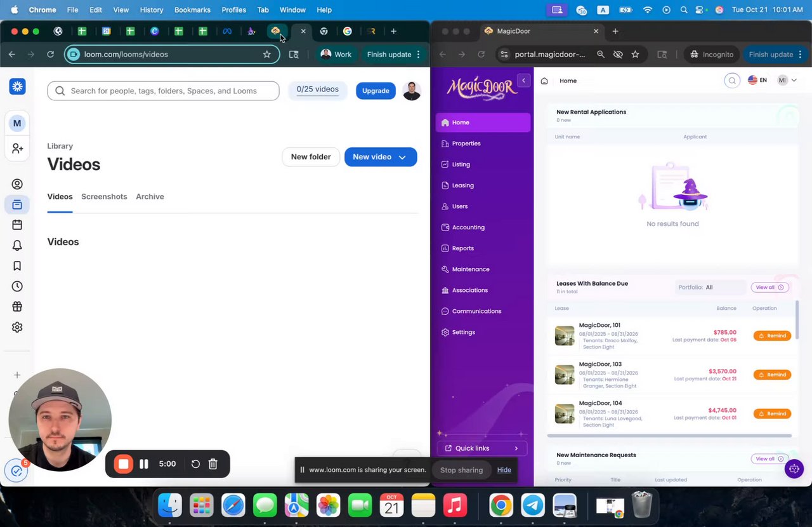Remind tenant for MagicDoor, 101 lease
The image size is (812, 527).
pos(772,336)
